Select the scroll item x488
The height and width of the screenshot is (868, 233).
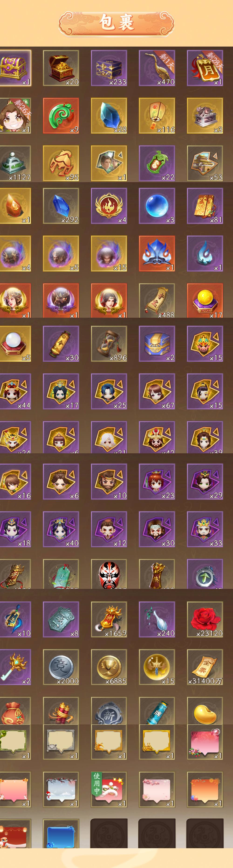point(157,300)
